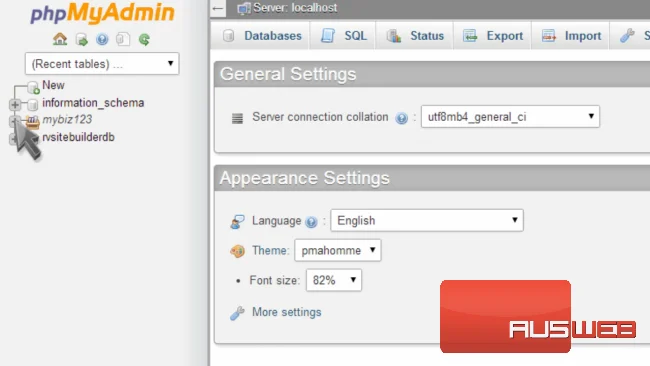The width and height of the screenshot is (650, 366).
Task: Click the Export tab icon
Action: click(x=470, y=36)
